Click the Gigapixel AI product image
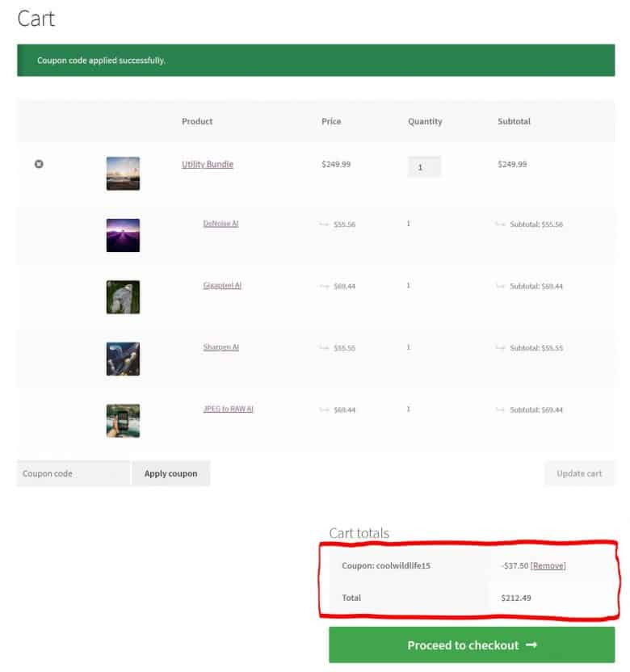Viewport: 630px width, 672px height. pos(123,296)
